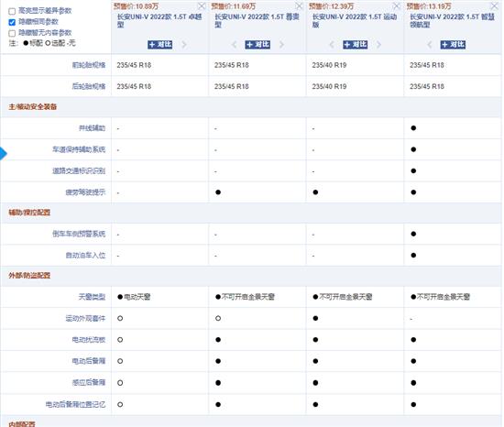Open 长安UNI-V 2022款 1.5T 卓越型 model link
The image size is (504, 427).
point(159,20)
